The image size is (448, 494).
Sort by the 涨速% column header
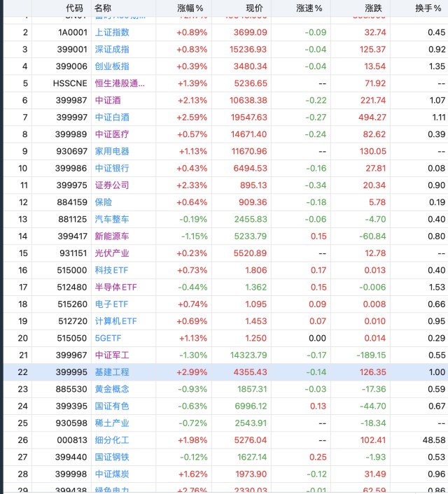(x=309, y=8)
